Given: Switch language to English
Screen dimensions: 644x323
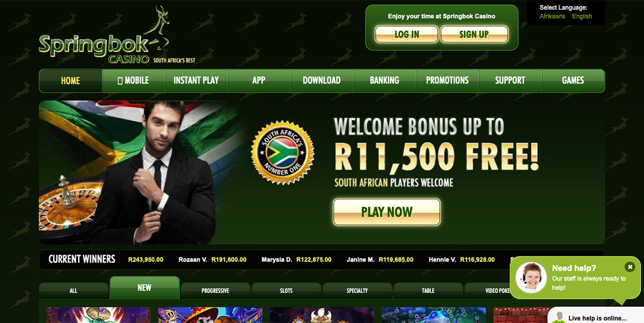Looking at the screenshot, I should click(x=582, y=16).
